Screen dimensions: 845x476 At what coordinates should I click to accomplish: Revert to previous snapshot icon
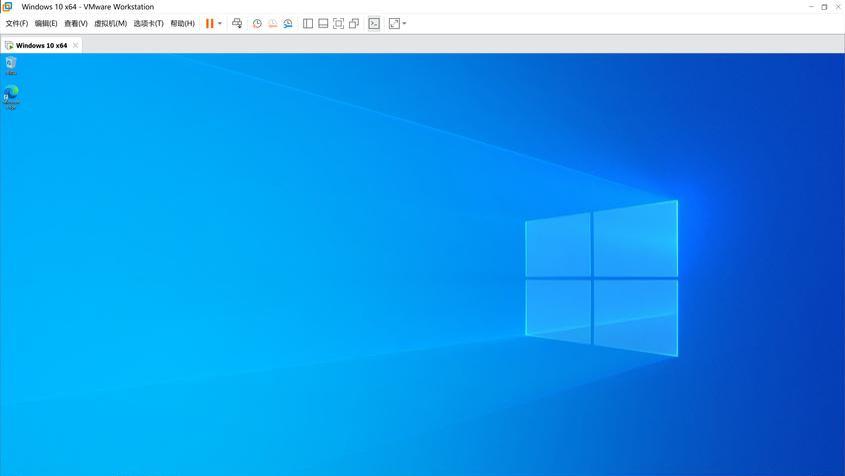(273, 23)
